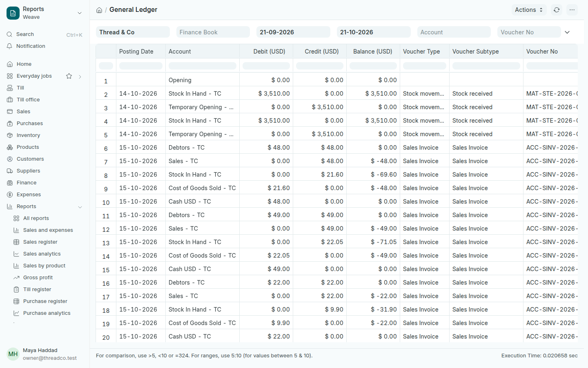Click the Thread & Co company field
Screen dimensions: 588x368
pyautogui.click(x=133, y=32)
